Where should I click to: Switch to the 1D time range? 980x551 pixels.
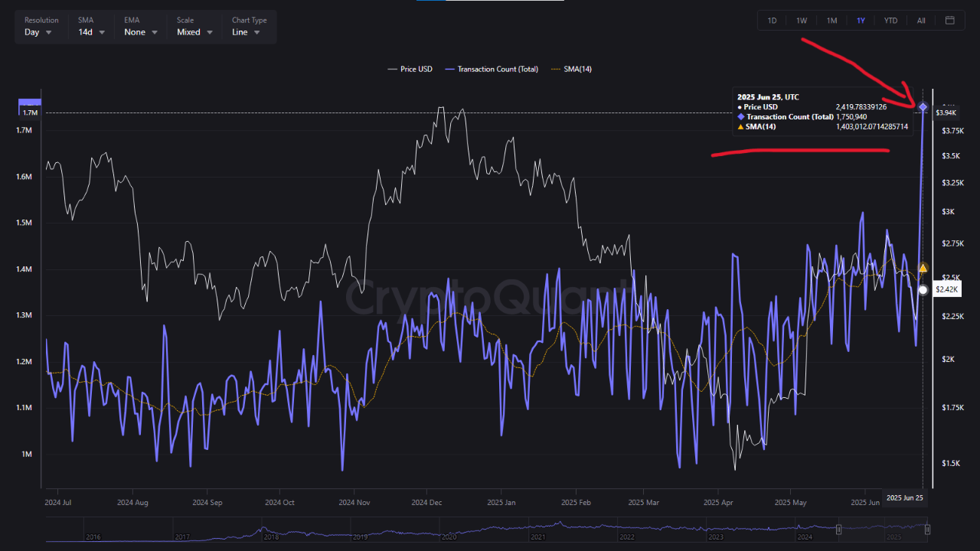pyautogui.click(x=772, y=21)
